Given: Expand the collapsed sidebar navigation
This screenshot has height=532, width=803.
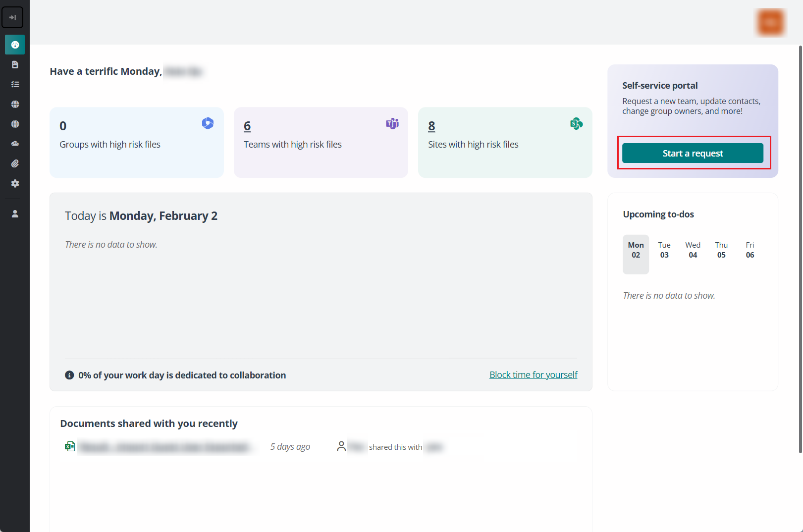Looking at the screenshot, I should pos(12,17).
